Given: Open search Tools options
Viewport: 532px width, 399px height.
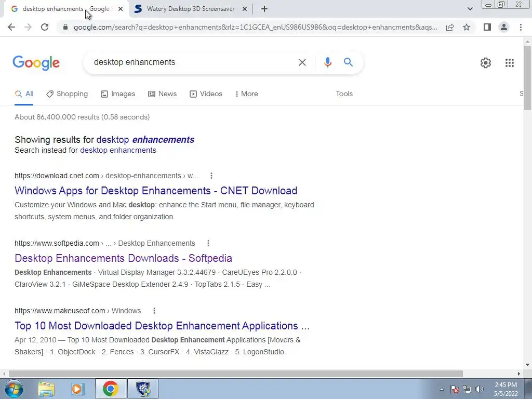Looking at the screenshot, I should [x=344, y=94].
